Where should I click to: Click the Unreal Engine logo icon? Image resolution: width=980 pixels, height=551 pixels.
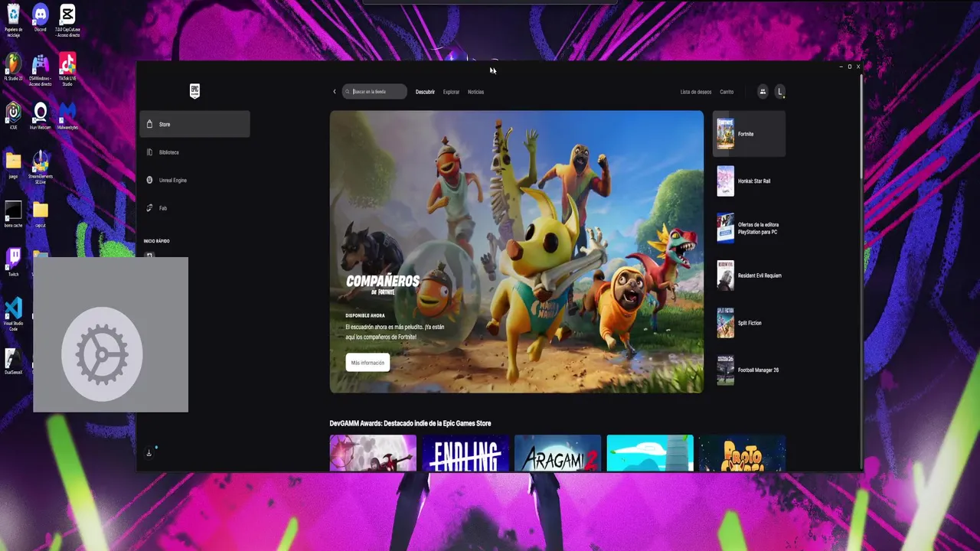[150, 180]
